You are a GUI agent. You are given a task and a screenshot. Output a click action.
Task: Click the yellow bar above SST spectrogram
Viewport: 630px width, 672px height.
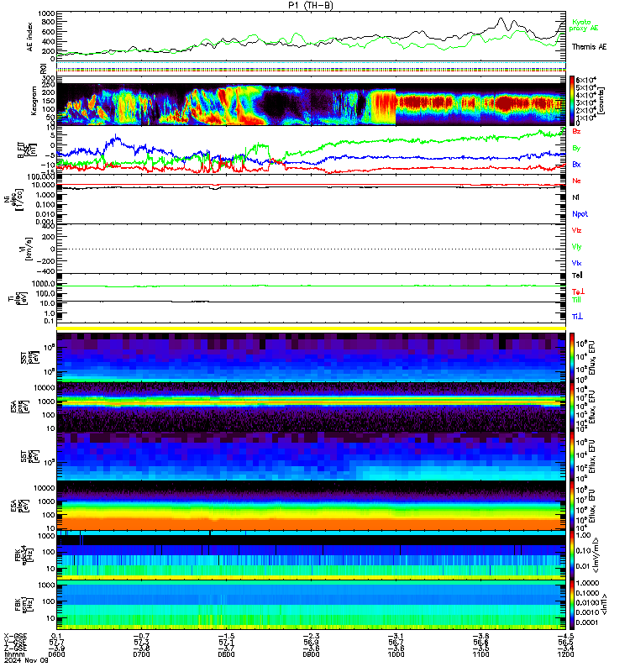click(x=311, y=328)
